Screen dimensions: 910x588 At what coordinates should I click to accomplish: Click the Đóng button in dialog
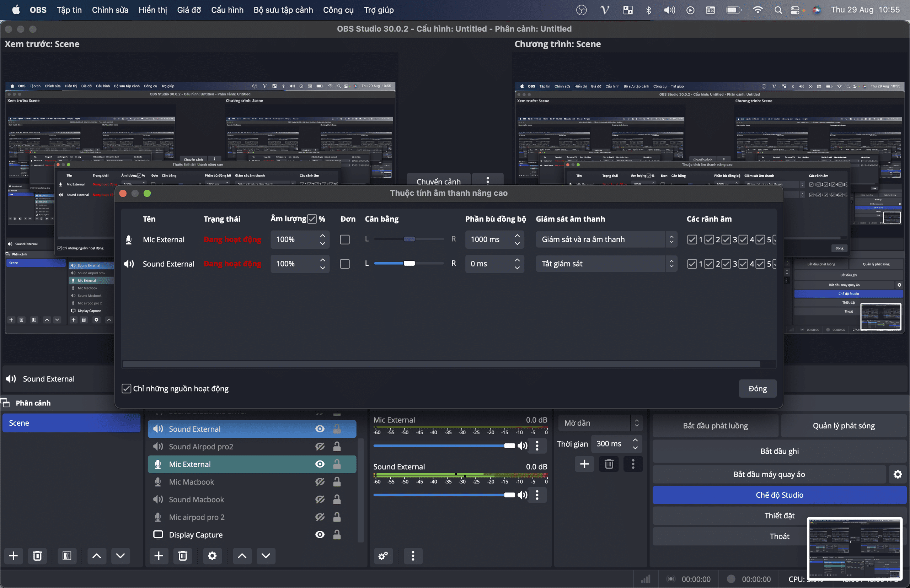(x=758, y=389)
